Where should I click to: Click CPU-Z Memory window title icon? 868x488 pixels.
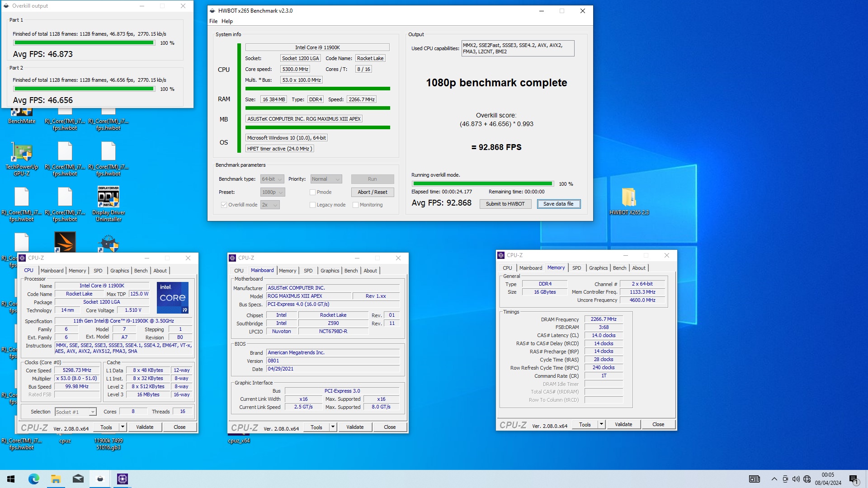[x=501, y=255]
